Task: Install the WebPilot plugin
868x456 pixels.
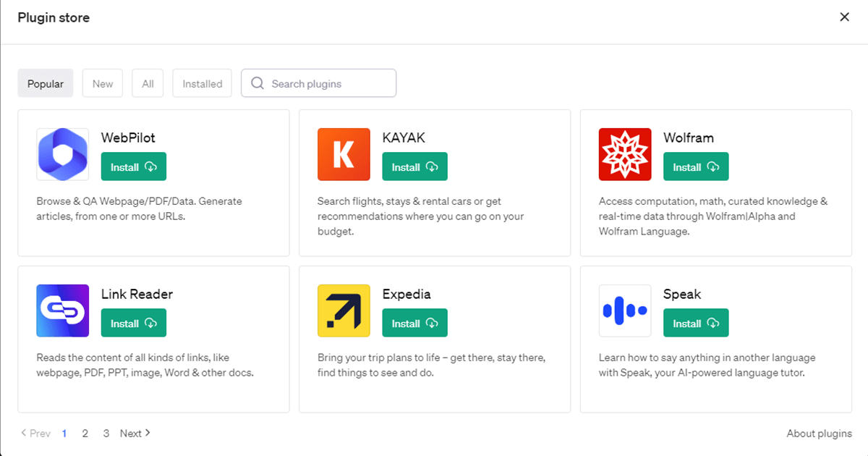Action: click(x=134, y=166)
